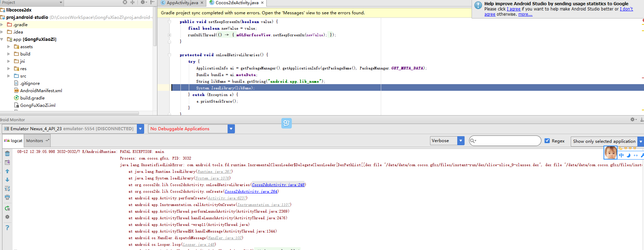Open the logcat help question mark
This screenshot has height=250, width=644.
pyautogui.click(x=7, y=228)
